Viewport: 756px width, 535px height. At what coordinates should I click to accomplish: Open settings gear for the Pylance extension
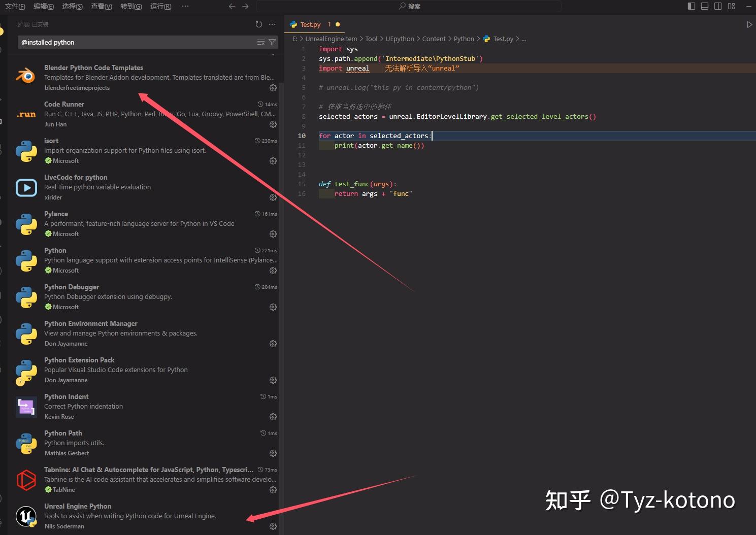(273, 234)
